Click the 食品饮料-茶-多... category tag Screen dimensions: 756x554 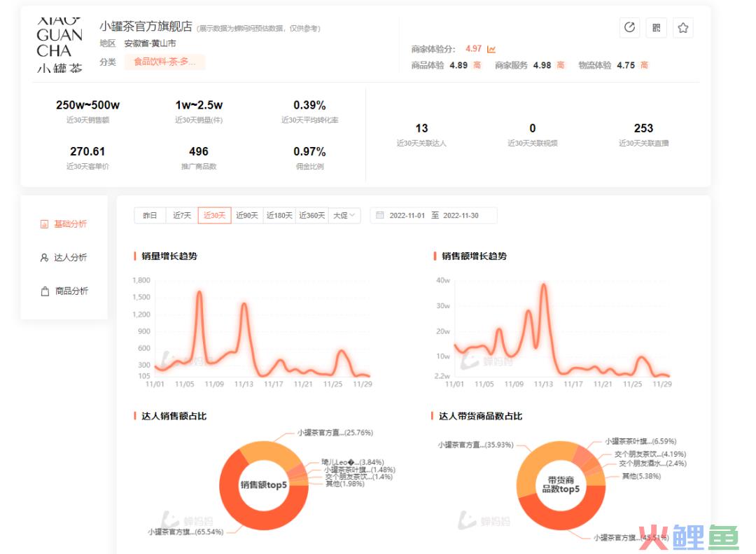click(x=164, y=62)
